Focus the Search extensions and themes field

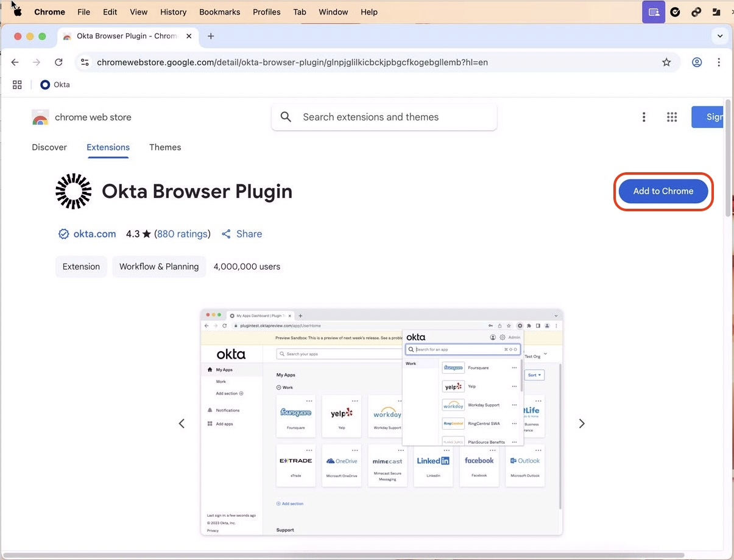tap(384, 117)
